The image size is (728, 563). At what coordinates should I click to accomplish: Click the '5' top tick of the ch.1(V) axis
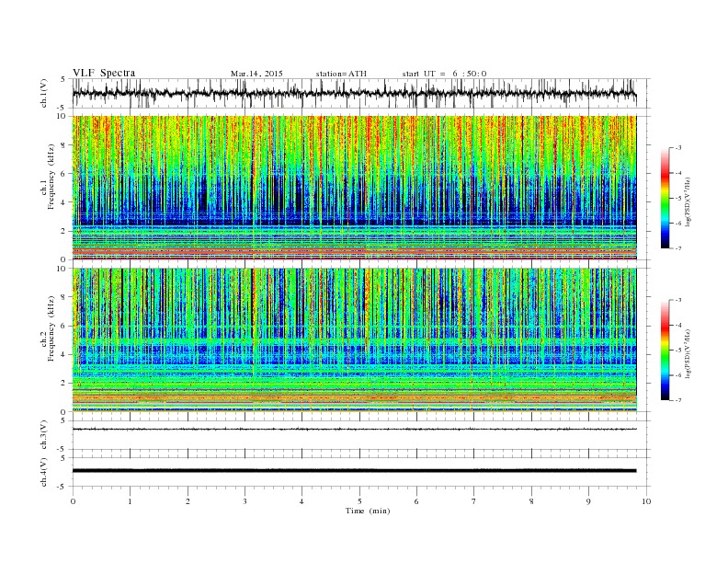click(x=63, y=79)
